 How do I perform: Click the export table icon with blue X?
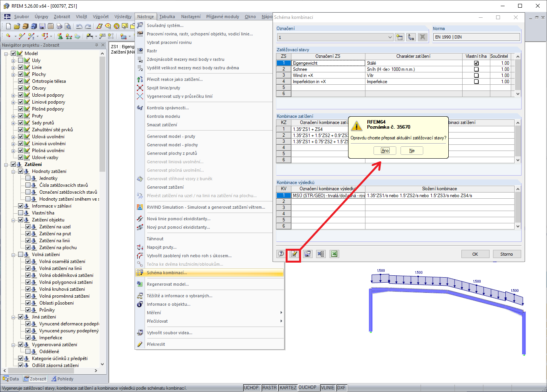pos(321,254)
